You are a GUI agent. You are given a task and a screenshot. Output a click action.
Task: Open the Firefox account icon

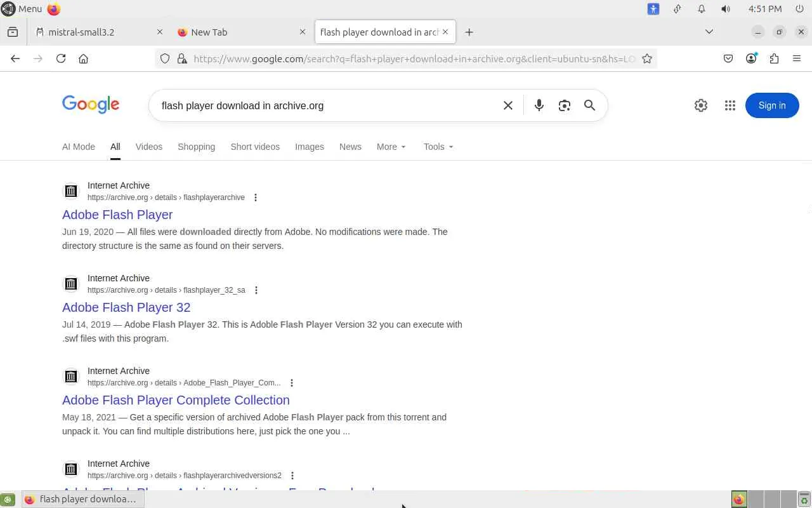[751, 58]
